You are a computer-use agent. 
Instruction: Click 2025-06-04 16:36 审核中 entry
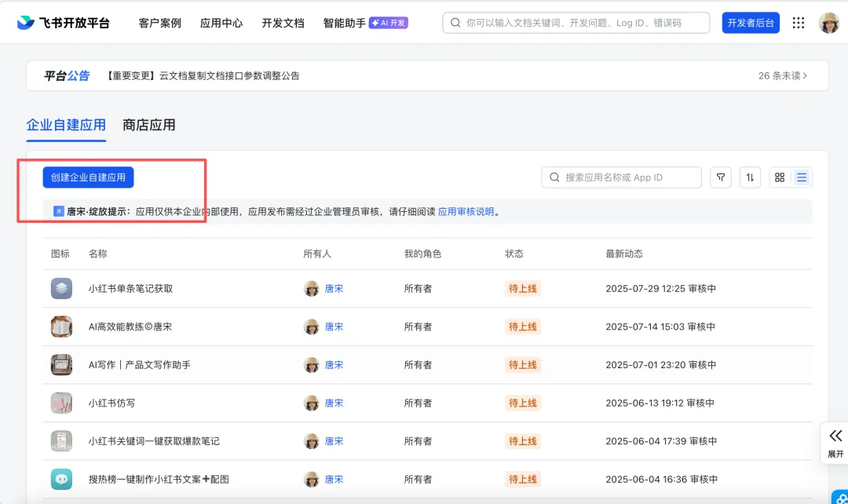661,479
